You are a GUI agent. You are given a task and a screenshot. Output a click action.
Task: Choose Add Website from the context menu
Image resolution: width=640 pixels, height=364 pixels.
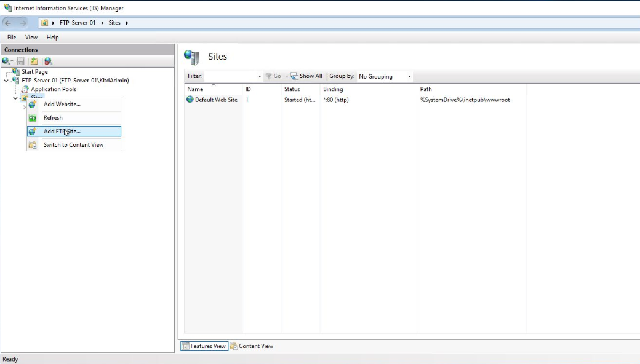click(74, 105)
